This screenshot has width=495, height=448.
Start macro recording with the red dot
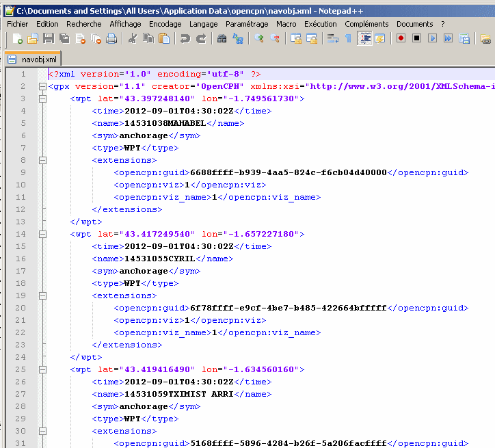(401, 39)
